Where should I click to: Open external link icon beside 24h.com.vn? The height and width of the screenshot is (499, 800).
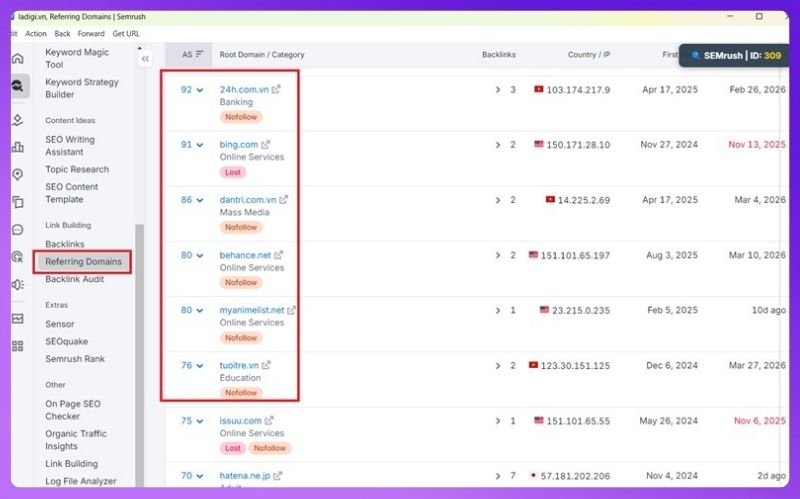point(276,89)
